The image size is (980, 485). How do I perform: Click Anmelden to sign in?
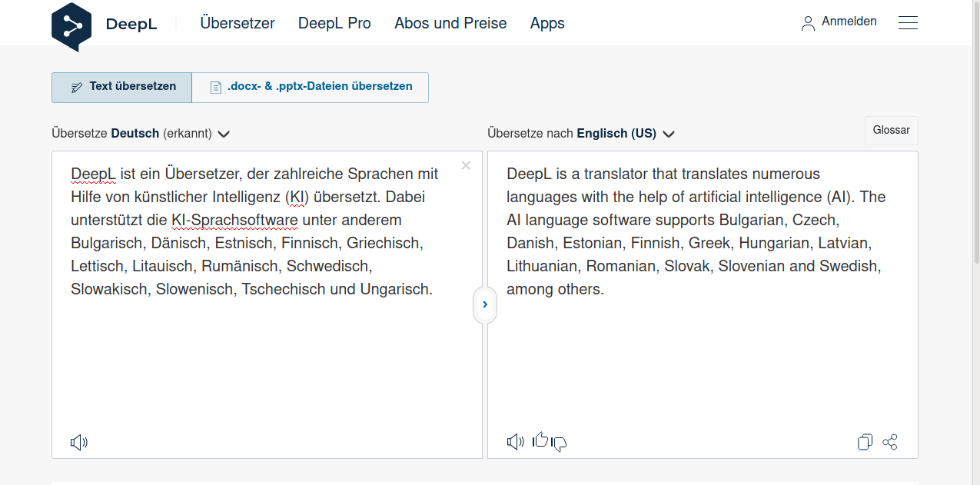pyautogui.click(x=839, y=22)
